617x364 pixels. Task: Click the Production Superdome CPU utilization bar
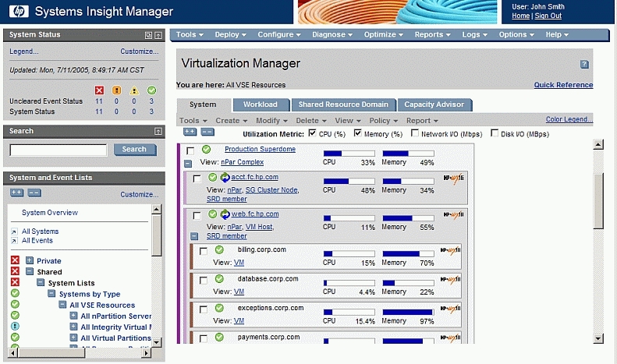coord(349,154)
